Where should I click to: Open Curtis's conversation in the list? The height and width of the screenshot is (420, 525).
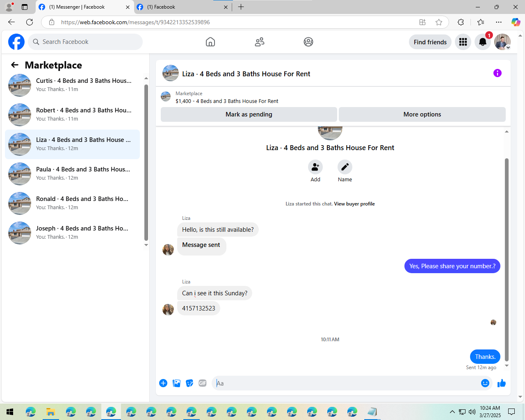click(72, 85)
